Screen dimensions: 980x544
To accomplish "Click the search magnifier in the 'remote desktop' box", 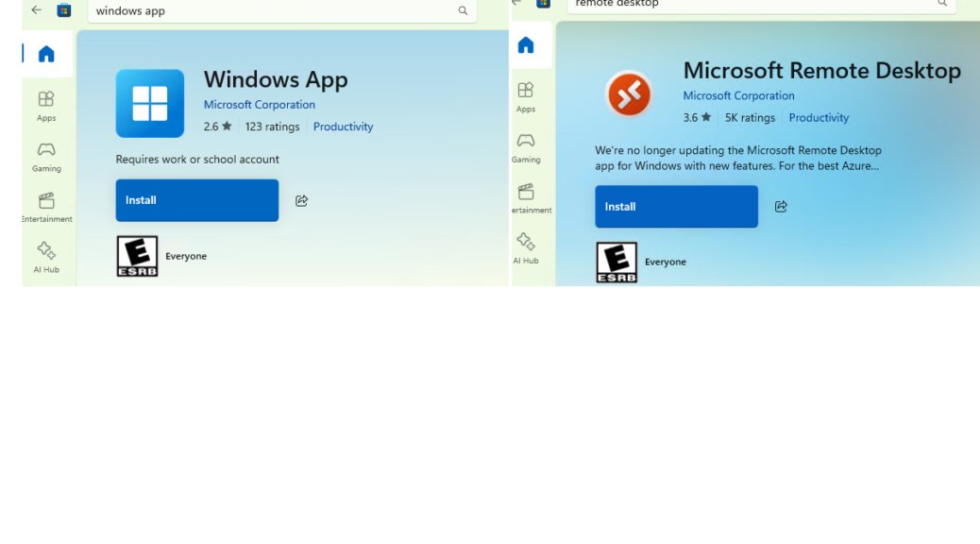I will point(942,3).
